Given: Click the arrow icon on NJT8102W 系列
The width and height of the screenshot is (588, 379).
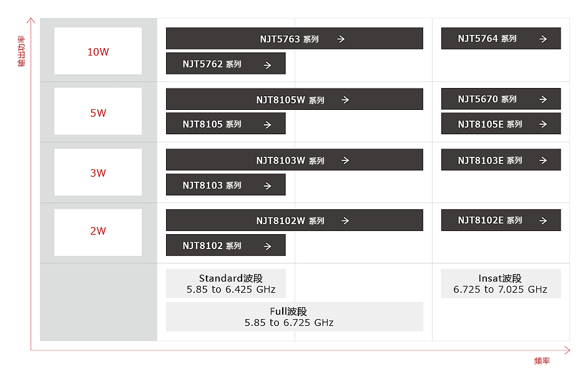Looking at the screenshot, I should pyautogui.click(x=345, y=220).
